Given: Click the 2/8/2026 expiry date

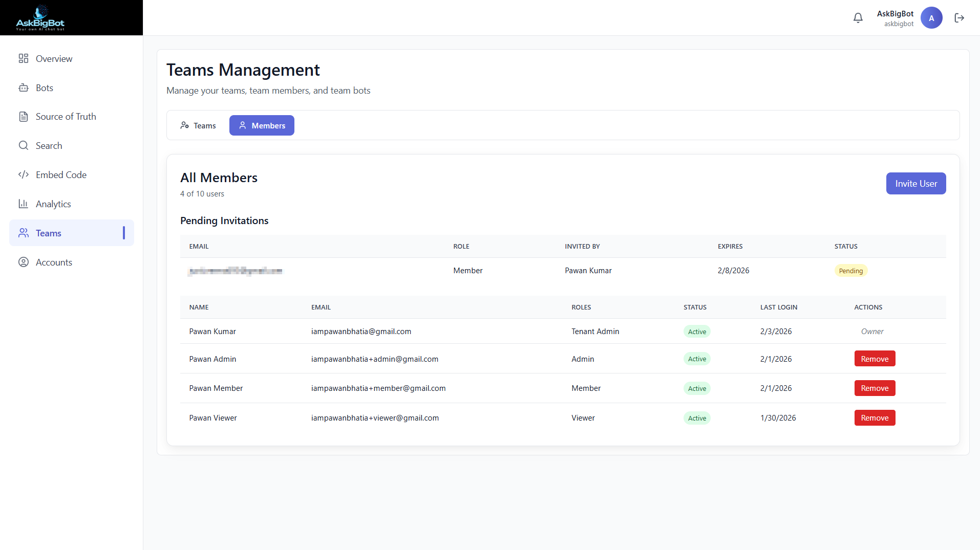Looking at the screenshot, I should tap(733, 271).
